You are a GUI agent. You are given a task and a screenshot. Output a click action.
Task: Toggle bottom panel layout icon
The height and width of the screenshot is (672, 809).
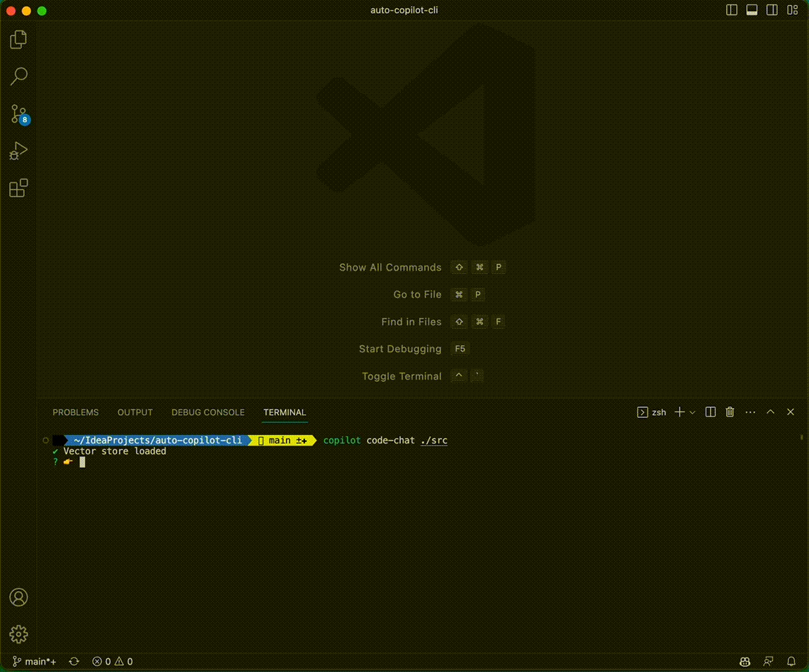point(752,10)
